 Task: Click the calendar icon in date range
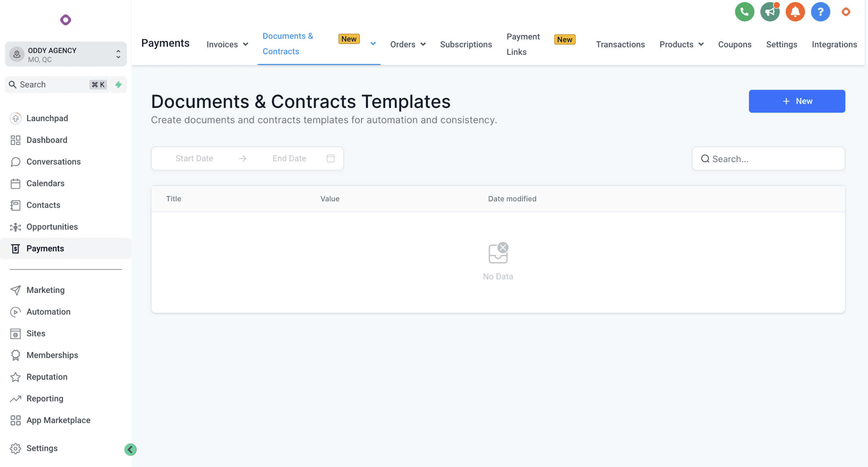pyautogui.click(x=331, y=158)
